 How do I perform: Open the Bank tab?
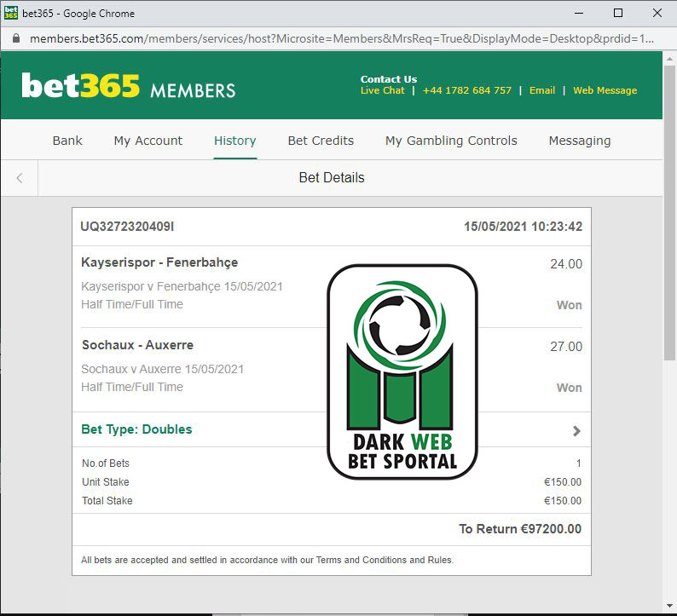tap(67, 141)
